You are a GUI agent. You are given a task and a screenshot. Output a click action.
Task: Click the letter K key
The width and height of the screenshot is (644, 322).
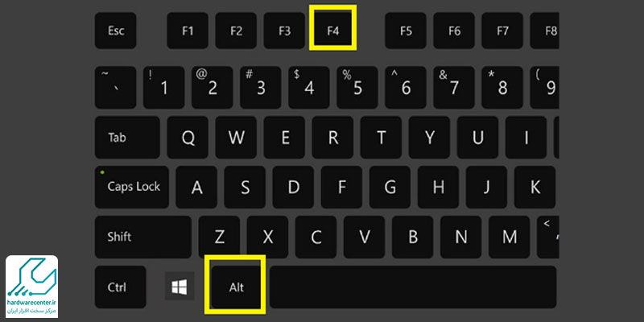click(x=535, y=187)
